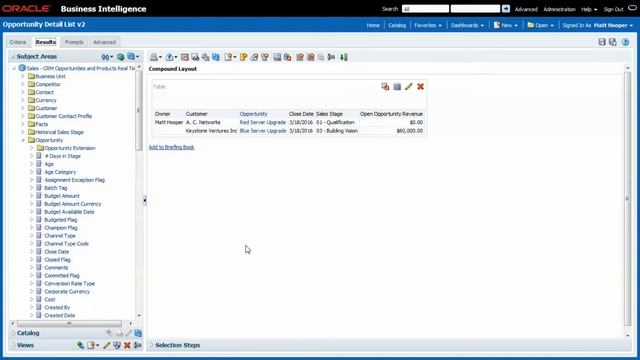Click the dashboard preview toolbar icon
Image resolution: width=640 pixels, height=360 pixels.
pyautogui.click(x=195, y=57)
